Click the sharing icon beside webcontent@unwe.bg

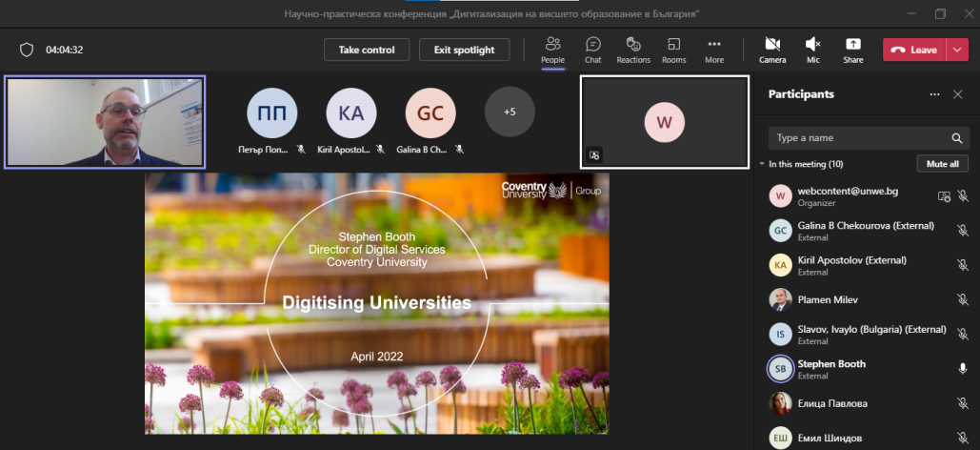(x=944, y=196)
